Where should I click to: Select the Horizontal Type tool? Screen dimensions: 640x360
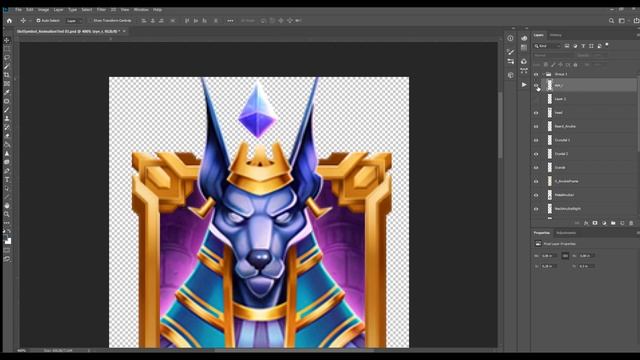(7, 180)
